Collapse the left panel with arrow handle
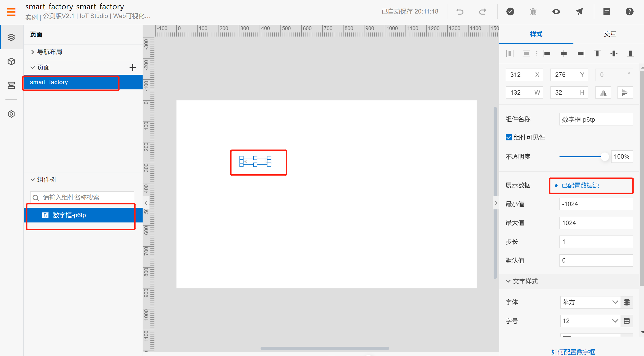This screenshot has width=644, height=356. pyautogui.click(x=146, y=203)
